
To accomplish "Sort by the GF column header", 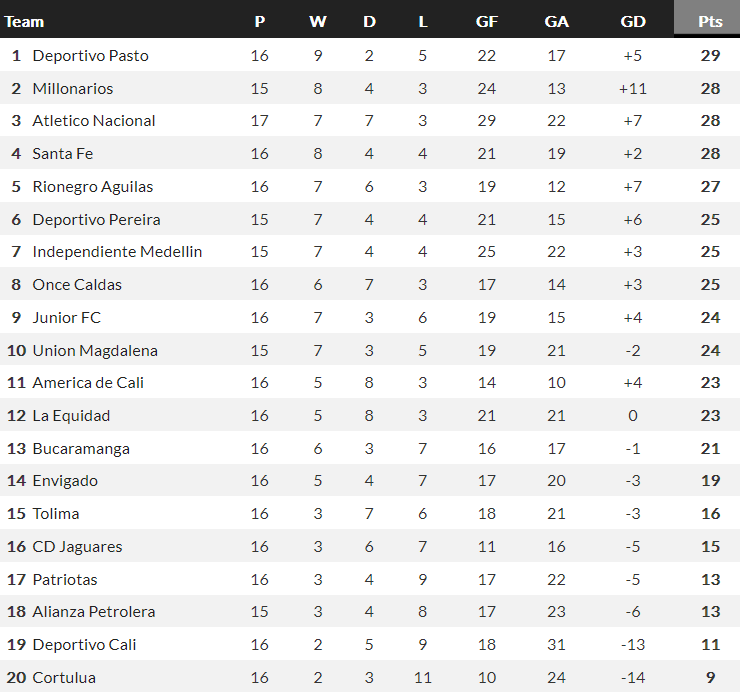I will (x=487, y=21).
